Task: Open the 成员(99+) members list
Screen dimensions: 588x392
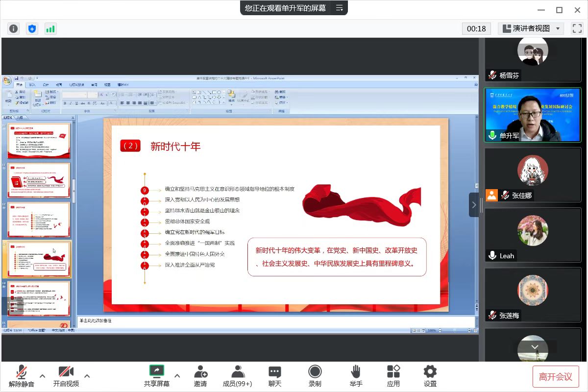Action: (x=237, y=375)
